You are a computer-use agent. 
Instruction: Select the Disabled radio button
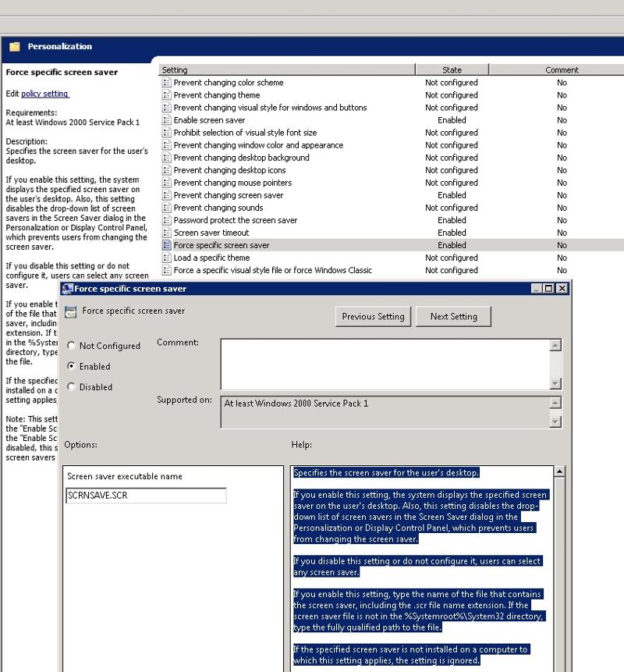pos(71,387)
